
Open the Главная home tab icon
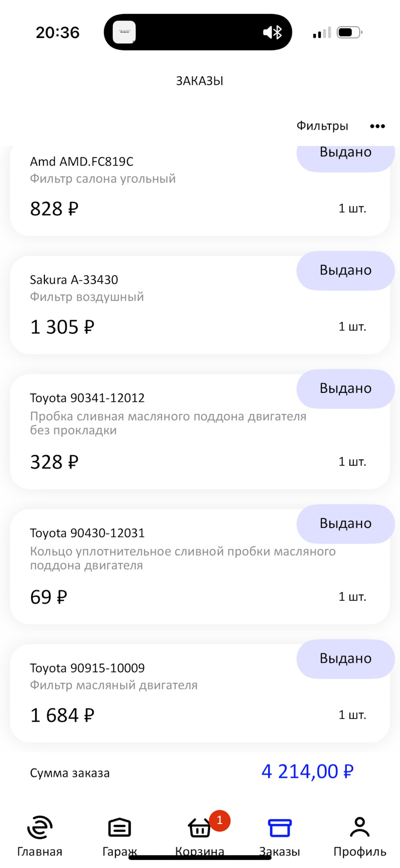point(40,827)
